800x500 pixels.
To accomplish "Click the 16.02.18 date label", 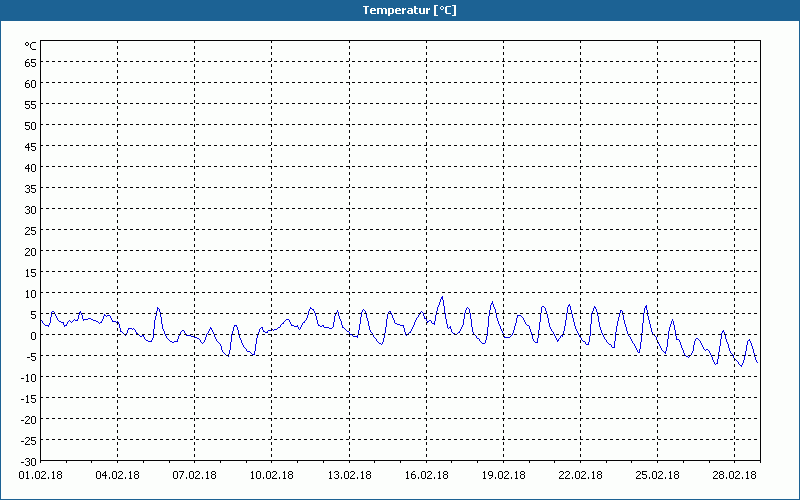I will [425, 476].
